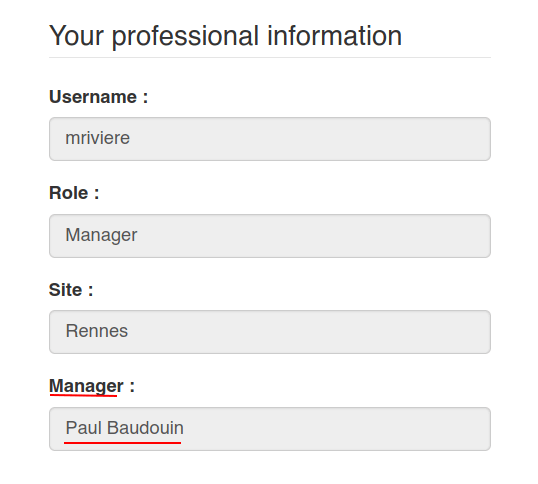Click the "Username :" label

tap(98, 97)
